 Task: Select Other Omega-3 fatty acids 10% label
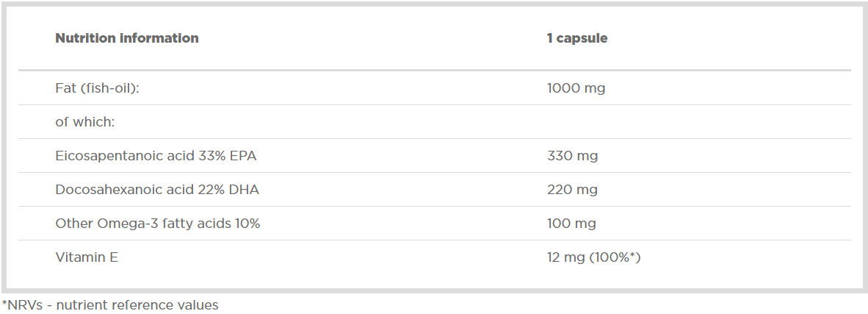click(x=158, y=224)
